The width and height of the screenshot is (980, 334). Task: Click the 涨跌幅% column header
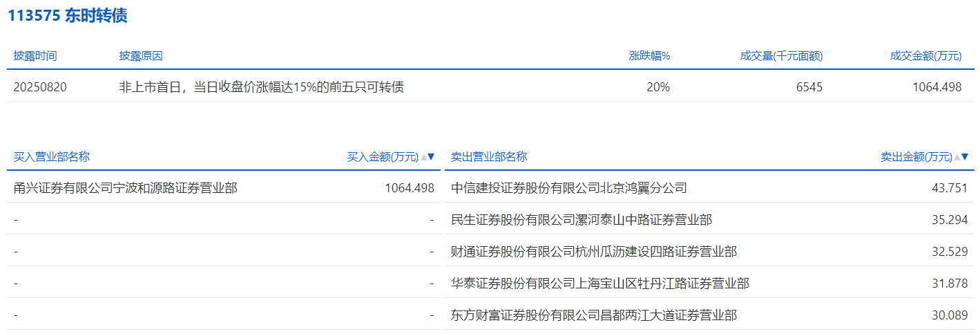click(648, 56)
